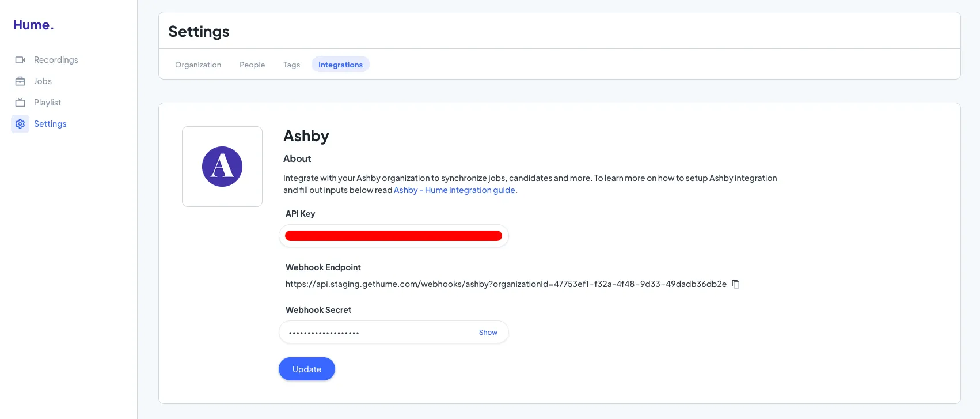Copy the webhook endpoint URL
This screenshot has width=980, height=419.
click(x=736, y=284)
